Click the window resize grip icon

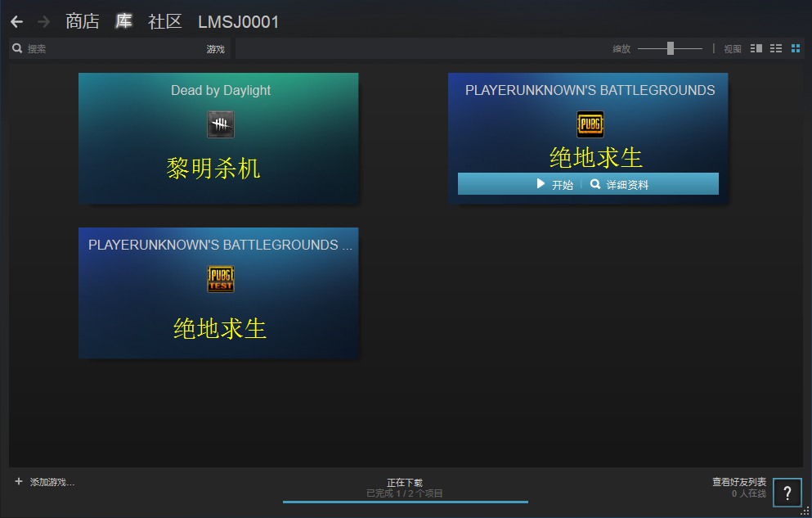[805, 511]
